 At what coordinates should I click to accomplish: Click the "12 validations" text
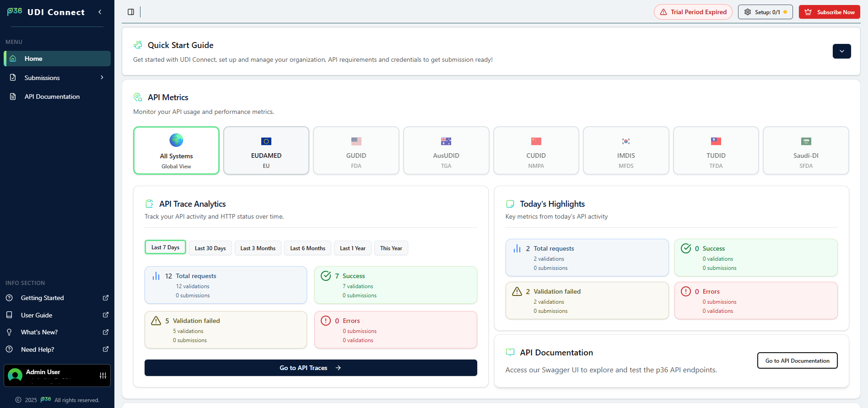(193, 286)
